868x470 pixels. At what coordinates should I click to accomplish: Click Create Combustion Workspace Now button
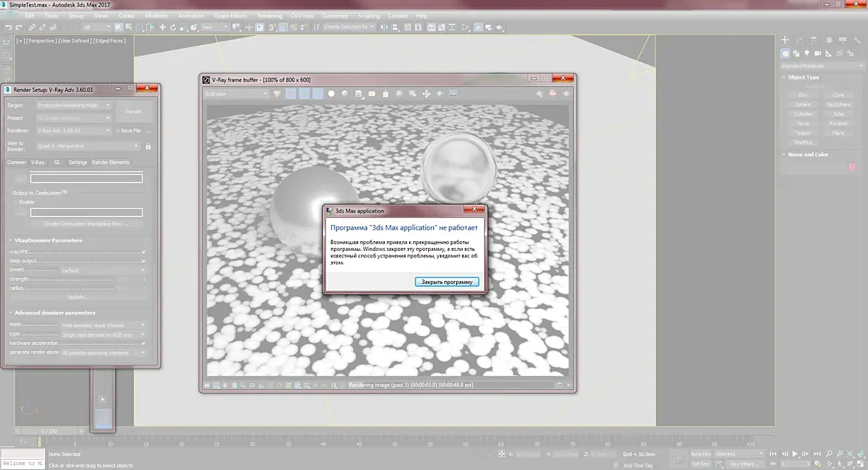pyautogui.click(x=86, y=224)
